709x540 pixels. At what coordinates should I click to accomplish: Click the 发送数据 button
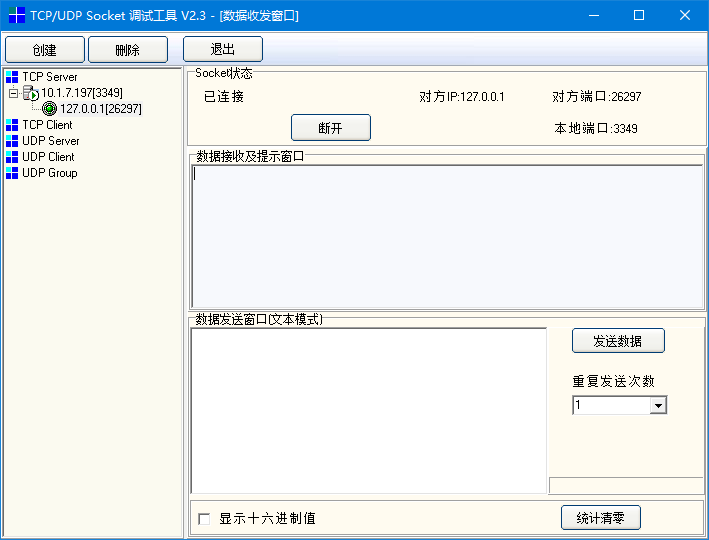pos(618,341)
